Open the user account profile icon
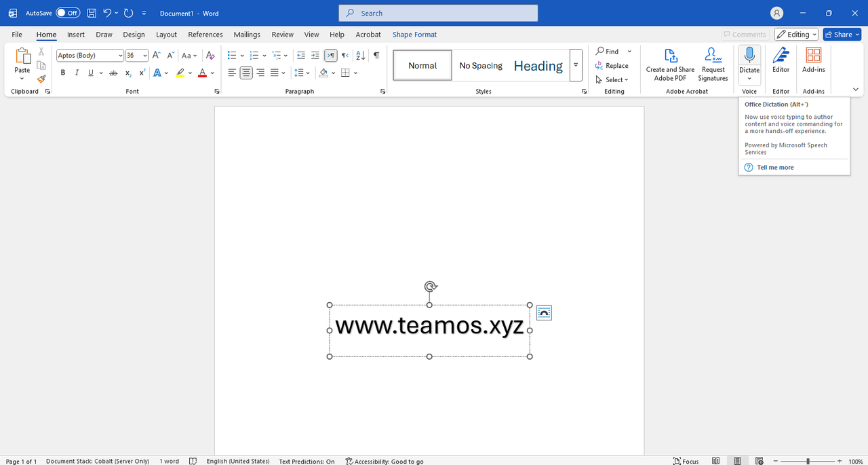 coord(777,13)
